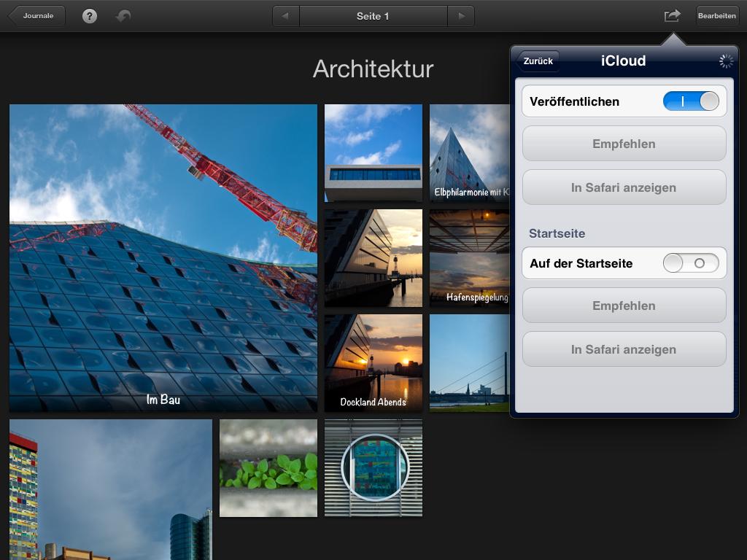Go to the next page arrow
The height and width of the screenshot is (560, 747).
[x=461, y=16]
